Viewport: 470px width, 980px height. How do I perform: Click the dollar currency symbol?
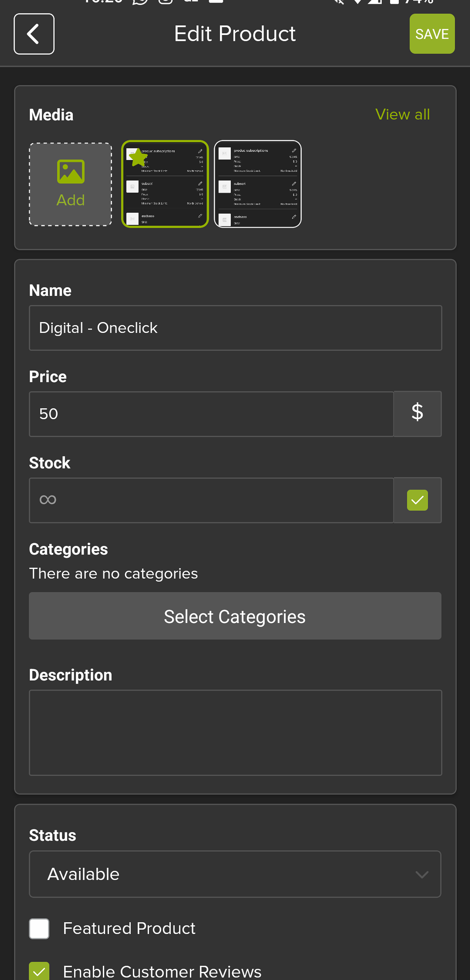[417, 414]
